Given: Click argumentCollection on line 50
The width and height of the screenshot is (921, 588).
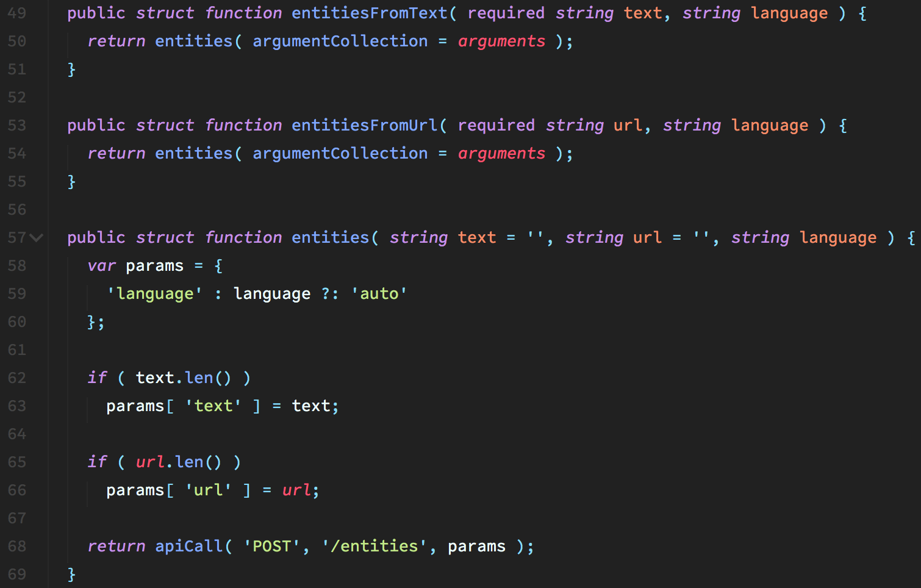Looking at the screenshot, I should 340,41.
